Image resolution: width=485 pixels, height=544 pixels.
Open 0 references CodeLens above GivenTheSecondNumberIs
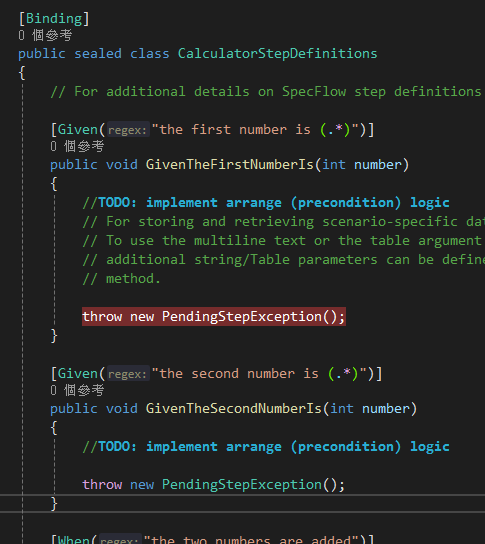pyautogui.click(x=77, y=390)
